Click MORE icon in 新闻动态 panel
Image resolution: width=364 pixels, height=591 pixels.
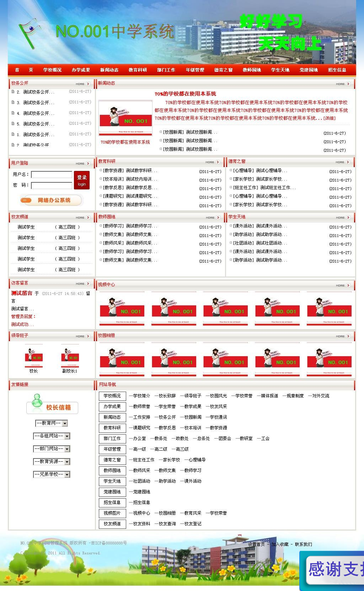pos(343,84)
